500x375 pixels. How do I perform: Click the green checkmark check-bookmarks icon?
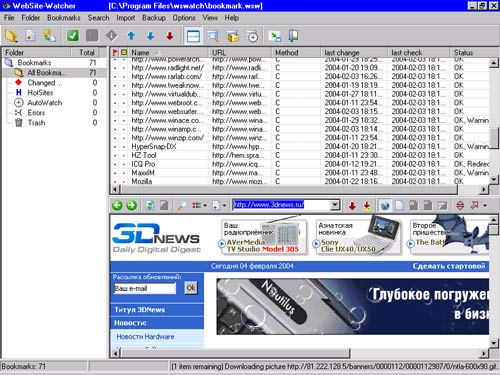click(x=73, y=36)
